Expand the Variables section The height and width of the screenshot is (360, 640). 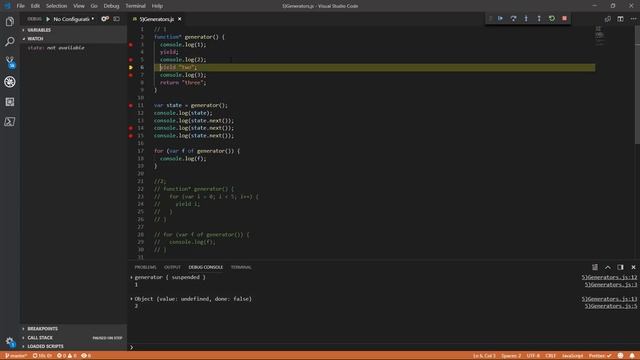coord(73,30)
